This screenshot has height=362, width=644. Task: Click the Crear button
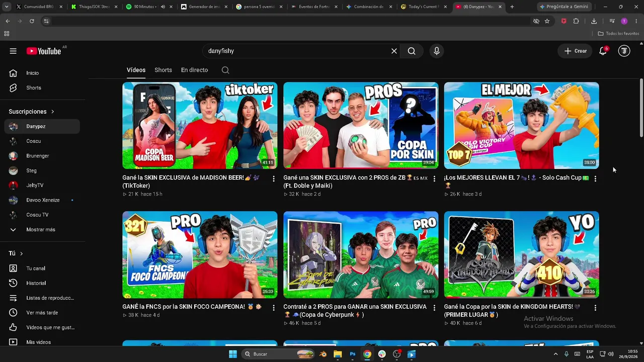coord(575,51)
